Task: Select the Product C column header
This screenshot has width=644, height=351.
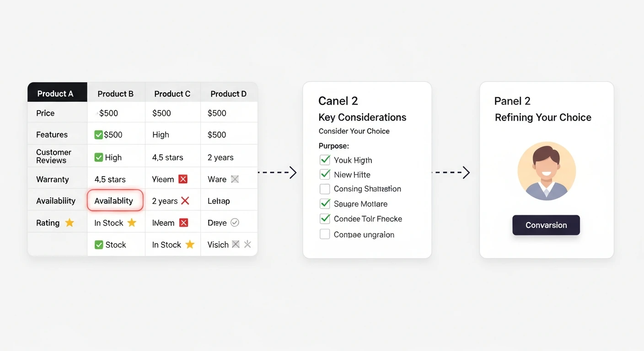Action: pos(172,94)
